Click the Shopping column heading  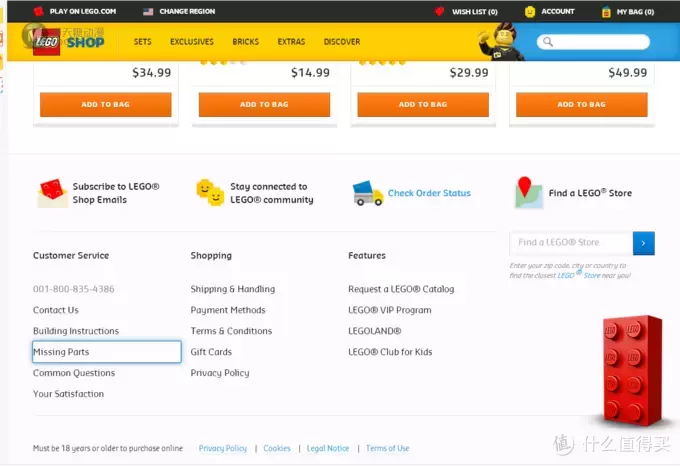[x=211, y=255]
